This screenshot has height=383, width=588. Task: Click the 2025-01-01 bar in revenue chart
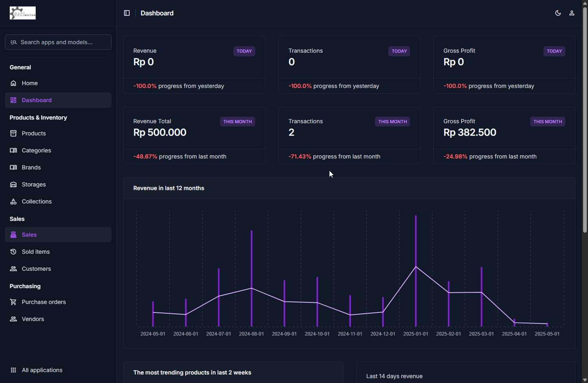(x=416, y=271)
